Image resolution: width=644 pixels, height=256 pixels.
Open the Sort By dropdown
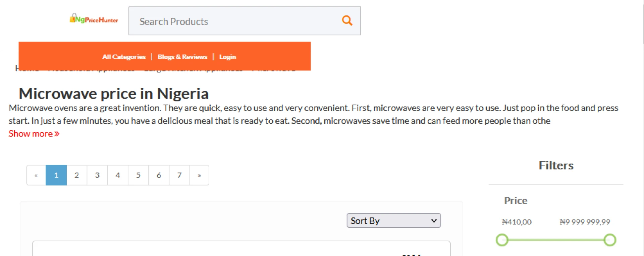pyautogui.click(x=393, y=220)
